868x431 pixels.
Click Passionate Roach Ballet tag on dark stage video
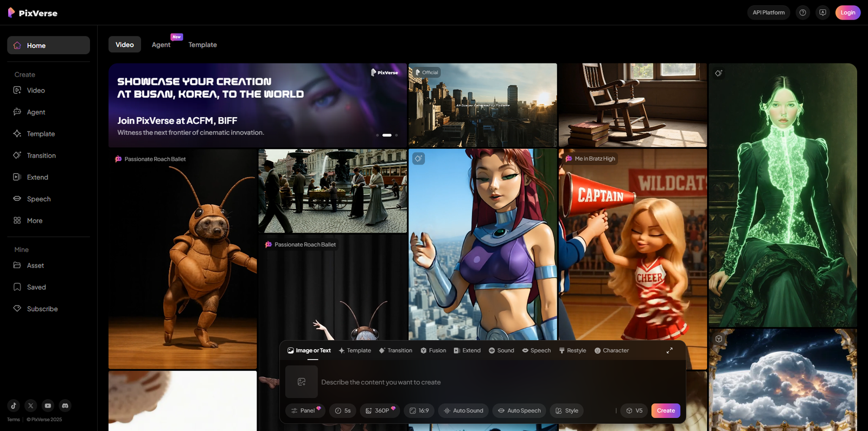point(300,245)
